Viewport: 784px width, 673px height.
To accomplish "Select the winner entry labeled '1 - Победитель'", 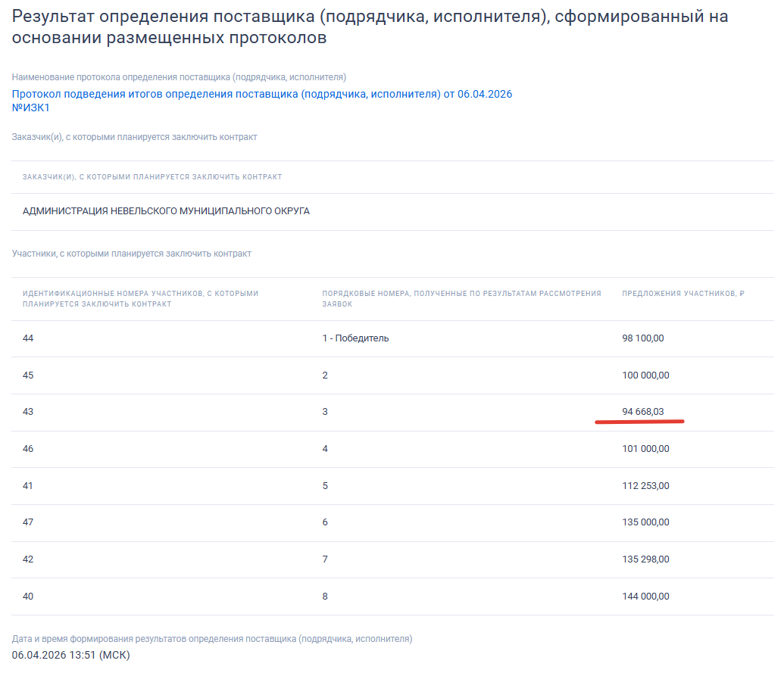I will click(x=354, y=338).
